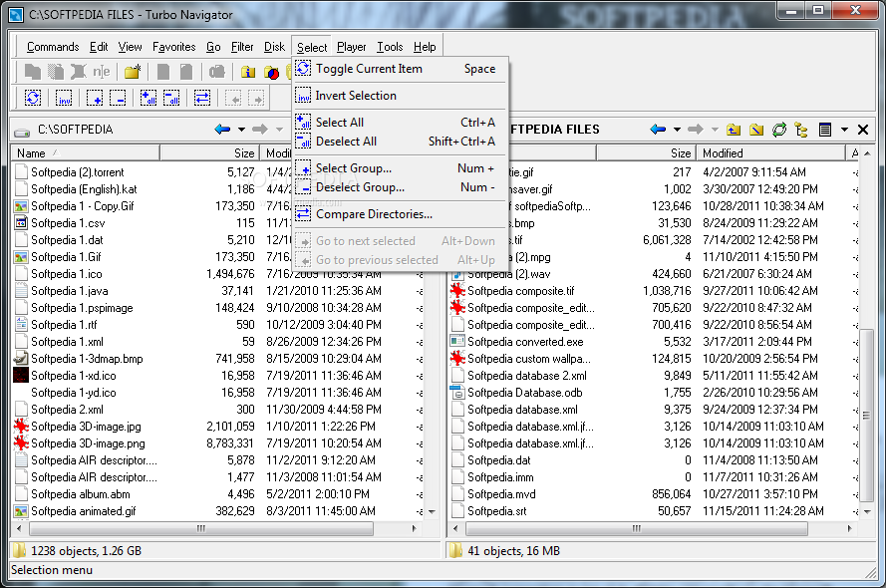Click the drive icon beside C:\SOFTPEDIA
The image size is (886, 588).
click(22, 131)
